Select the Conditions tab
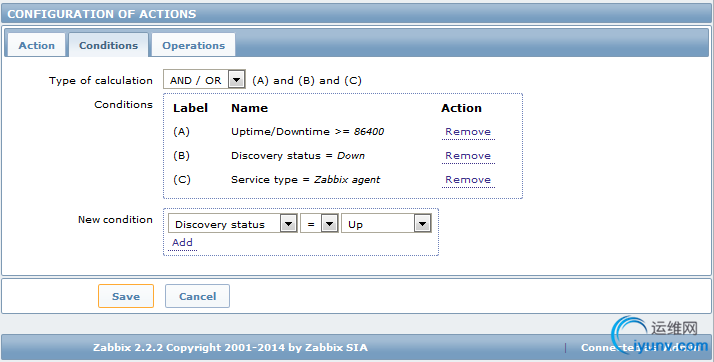The image size is (714, 362). 108,45
